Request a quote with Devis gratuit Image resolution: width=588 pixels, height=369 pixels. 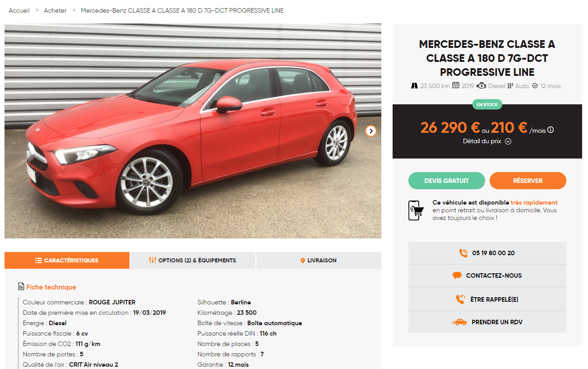click(x=447, y=181)
